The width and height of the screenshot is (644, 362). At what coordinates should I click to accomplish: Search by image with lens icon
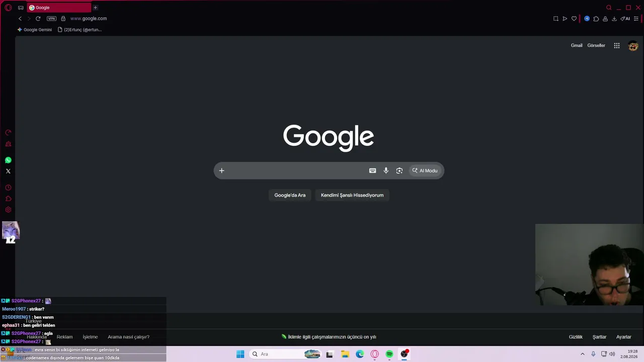pyautogui.click(x=399, y=170)
